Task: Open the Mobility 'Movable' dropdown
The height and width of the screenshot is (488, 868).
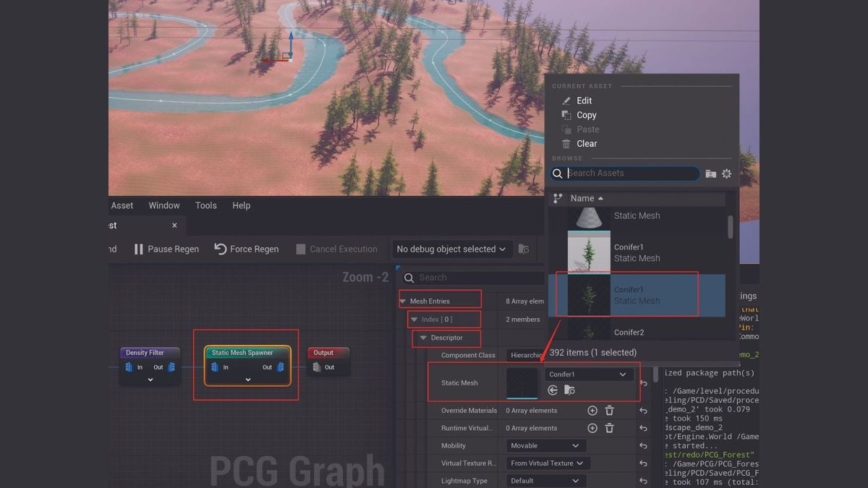Action: 545,446
